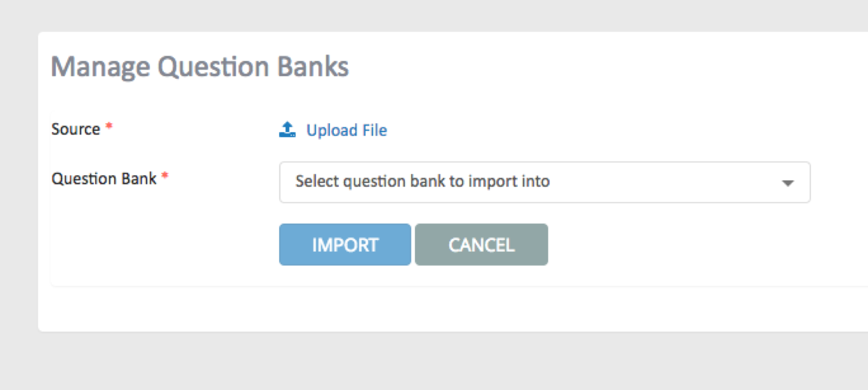Expand the question bank dropdown arrow

pos(788,183)
